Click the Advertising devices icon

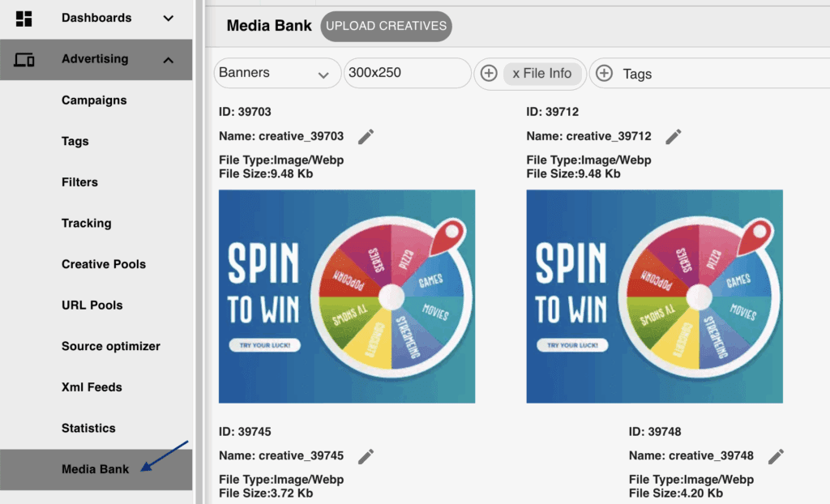24,59
